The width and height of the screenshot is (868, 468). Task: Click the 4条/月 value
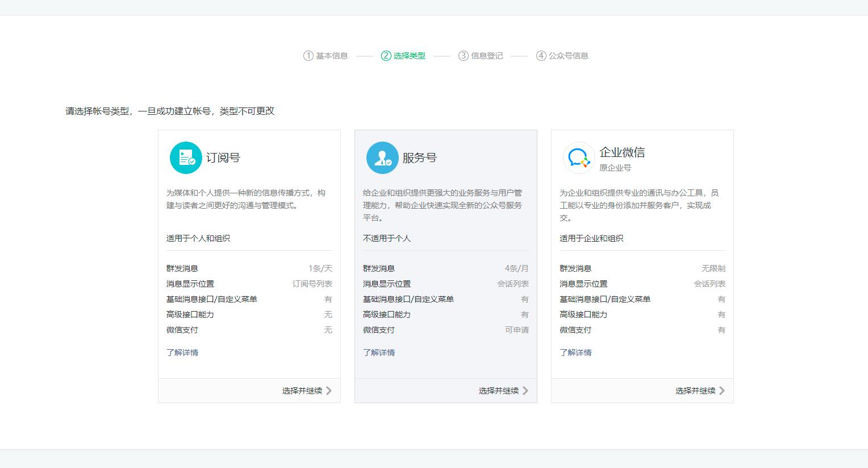[x=517, y=268]
